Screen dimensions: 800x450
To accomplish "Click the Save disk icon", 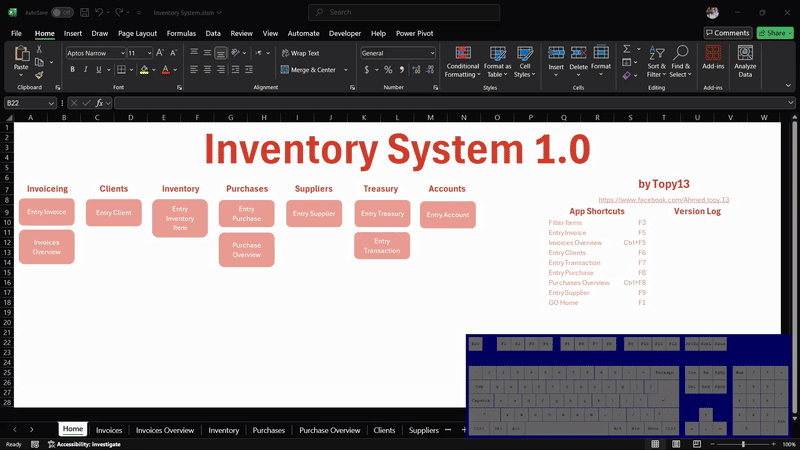I will point(85,12).
